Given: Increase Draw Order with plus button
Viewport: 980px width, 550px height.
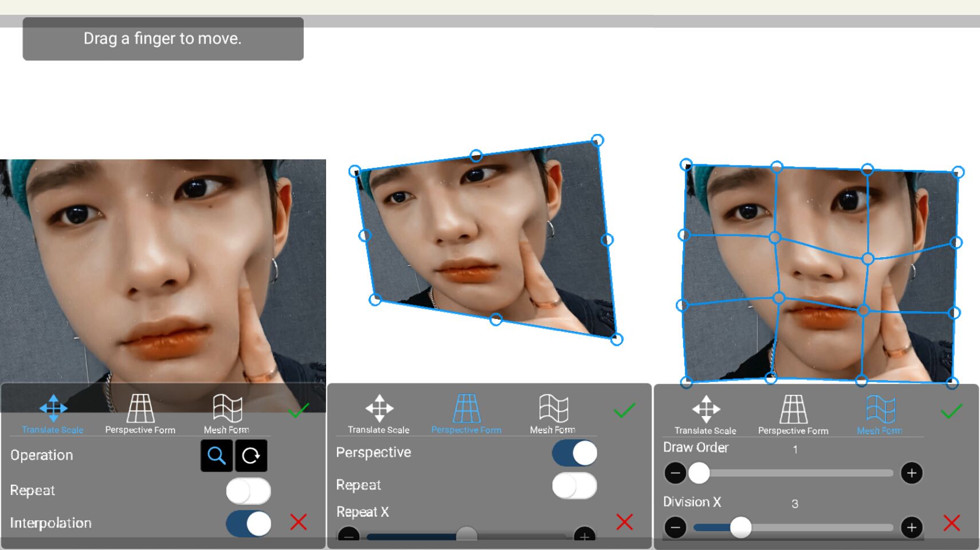Looking at the screenshot, I should (x=912, y=473).
